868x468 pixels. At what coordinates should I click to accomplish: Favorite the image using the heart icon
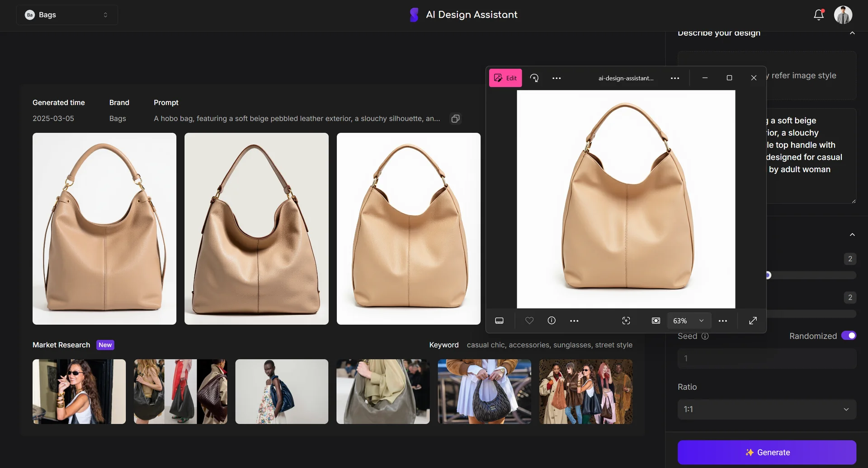pyautogui.click(x=529, y=320)
